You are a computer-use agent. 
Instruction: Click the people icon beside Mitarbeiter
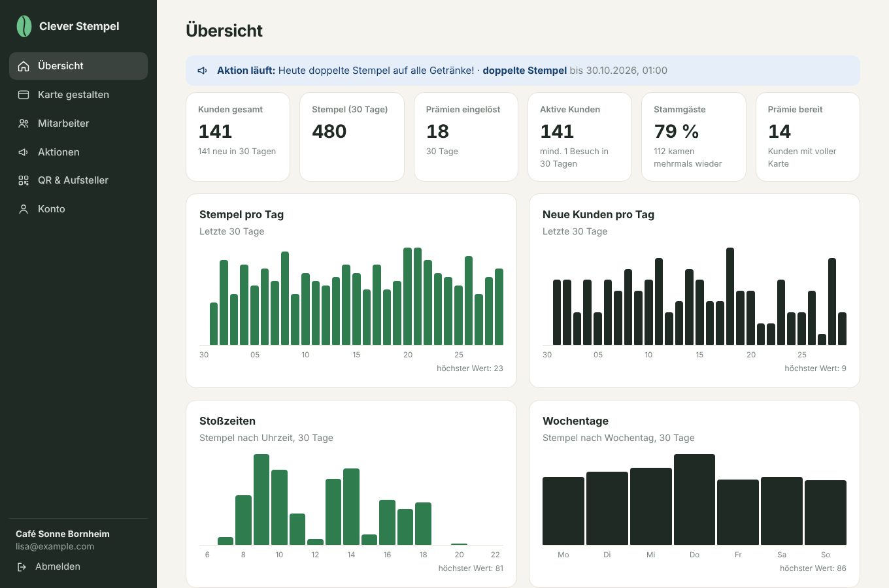tap(24, 123)
